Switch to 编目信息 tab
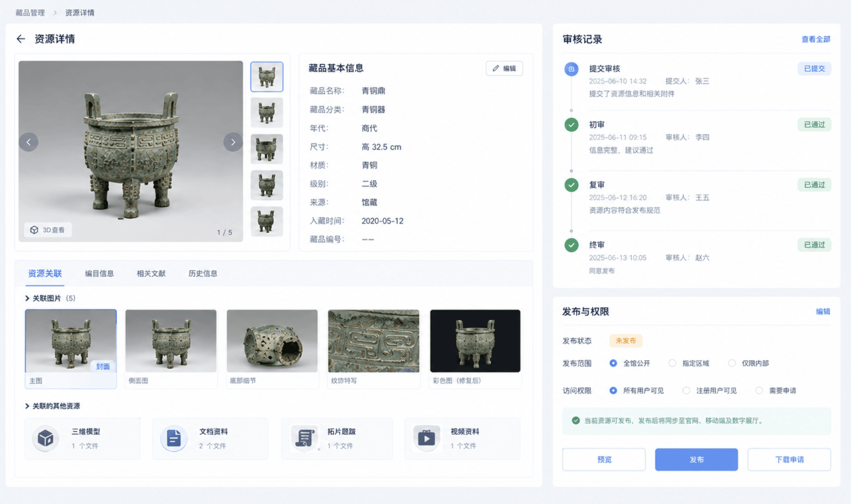Screen dimensions: 851x504 click(99, 273)
